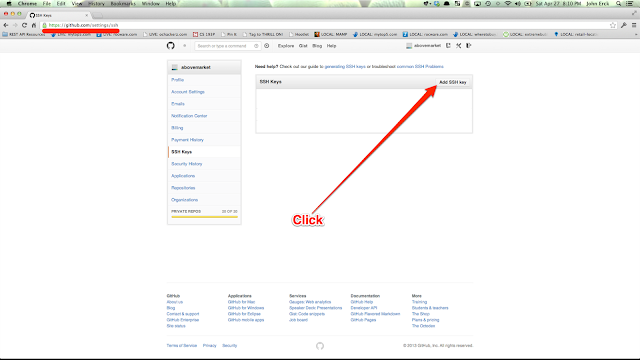Open account settings tools icon in header
This screenshot has height=360, width=640.
[458, 46]
